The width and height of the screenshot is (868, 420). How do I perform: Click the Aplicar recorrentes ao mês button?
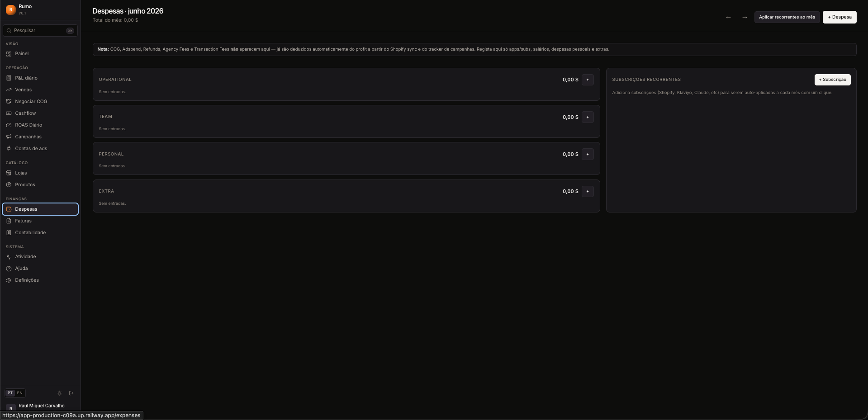click(787, 17)
